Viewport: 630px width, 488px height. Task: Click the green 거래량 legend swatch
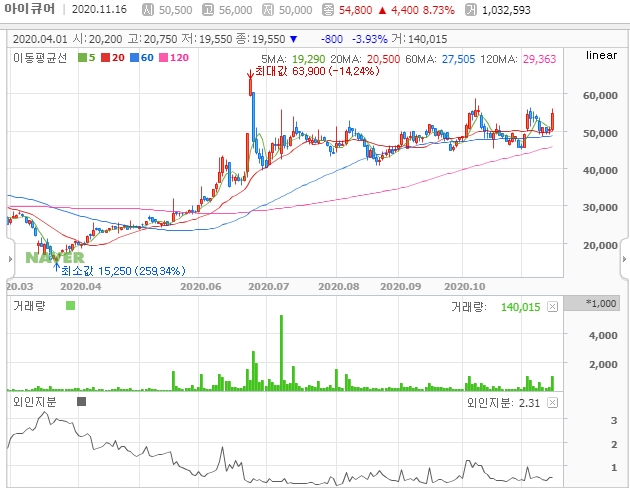click(x=70, y=306)
